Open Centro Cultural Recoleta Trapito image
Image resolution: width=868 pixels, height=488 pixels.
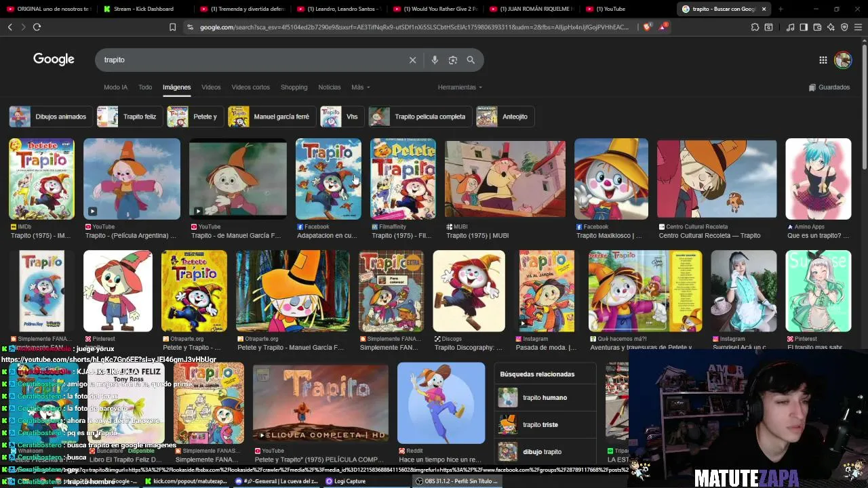click(x=717, y=179)
